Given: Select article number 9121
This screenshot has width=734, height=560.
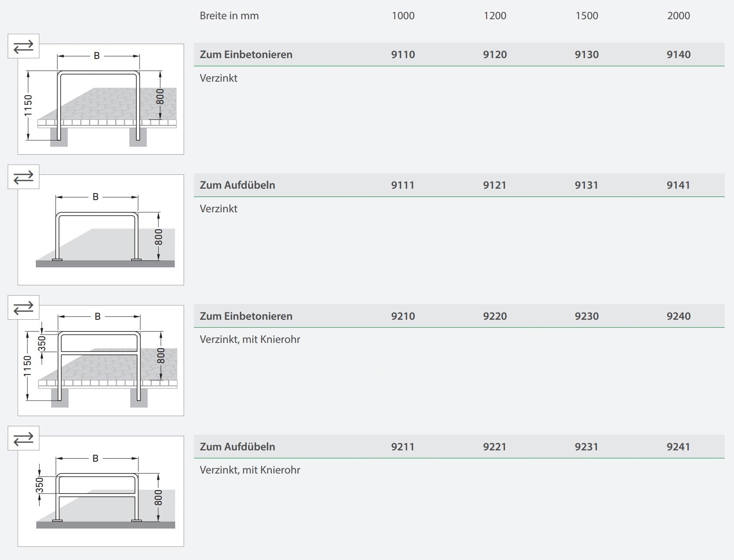Looking at the screenshot, I should 495,185.
